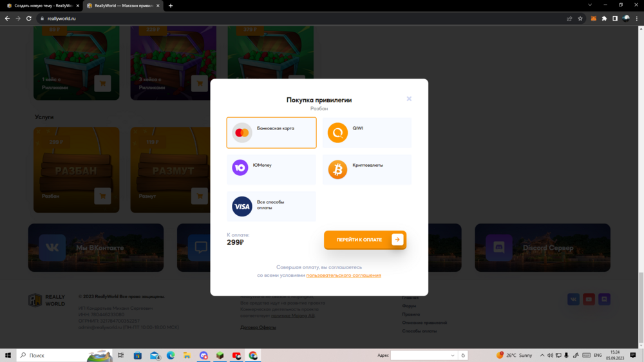This screenshot has height=362, width=644.
Task: Choose ЮMoney as payment method
Action: (x=271, y=169)
